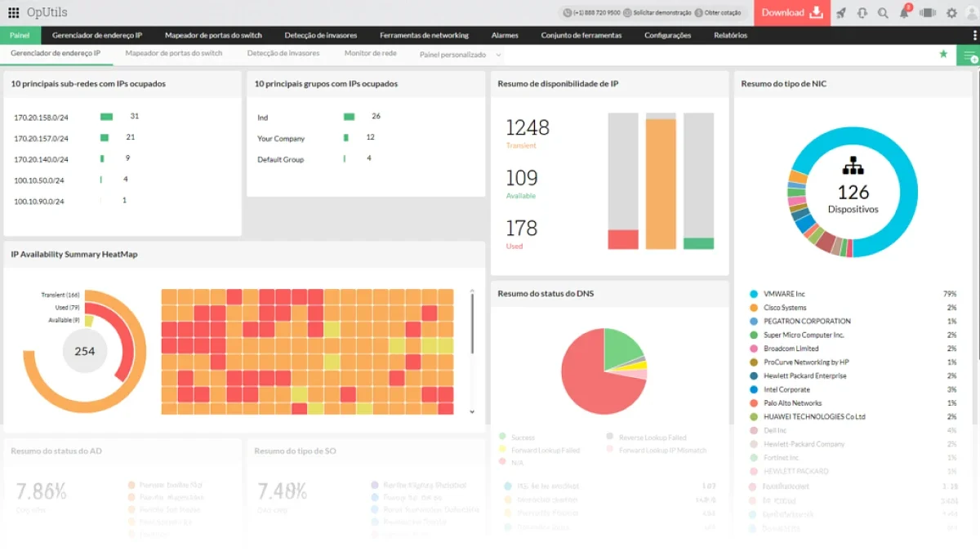
Task: Click the green add-widget icon
Action: (x=969, y=56)
